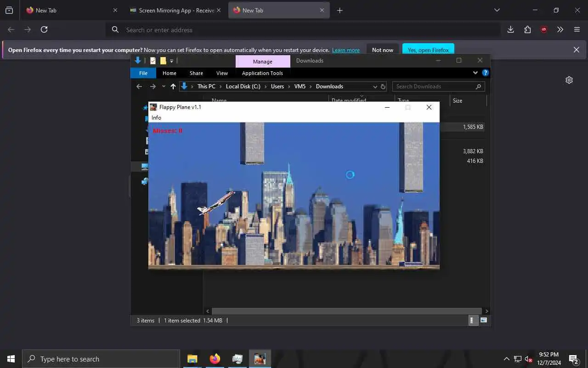Click the Not now button
This screenshot has width=588, height=368.
[383, 50]
